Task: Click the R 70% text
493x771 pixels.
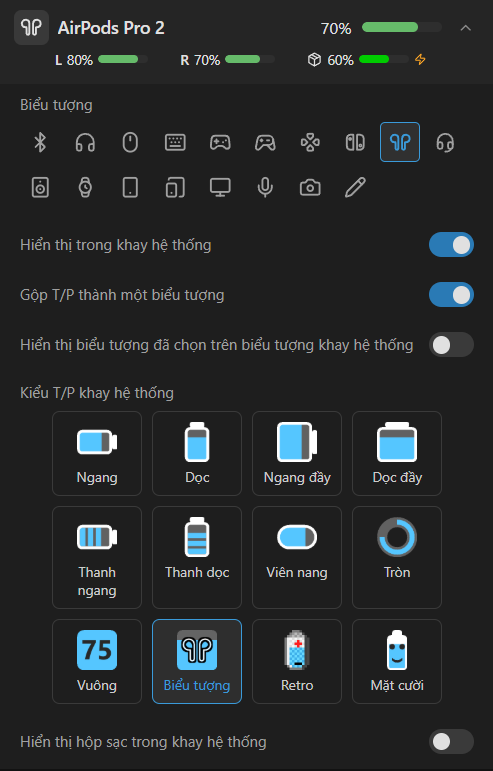Action: pyautogui.click(x=200, y=60)
